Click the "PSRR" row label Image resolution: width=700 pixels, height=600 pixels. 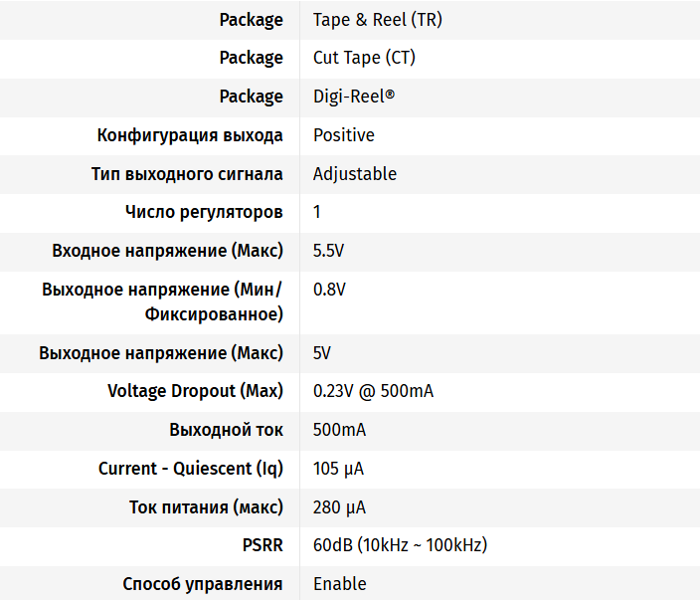click(x=262, y=545)
